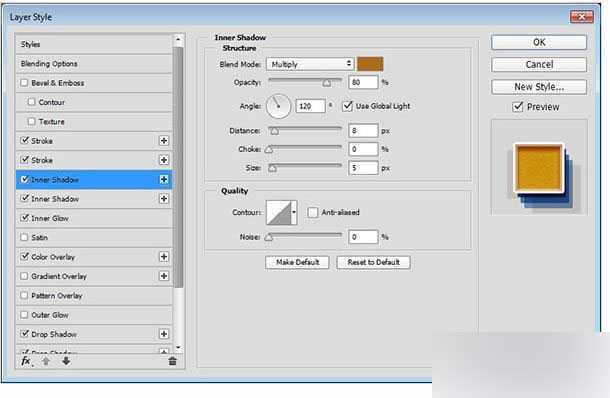Click the Noise percentage input field
Viewport: 610px width, 398px height.
coord(363,237)
